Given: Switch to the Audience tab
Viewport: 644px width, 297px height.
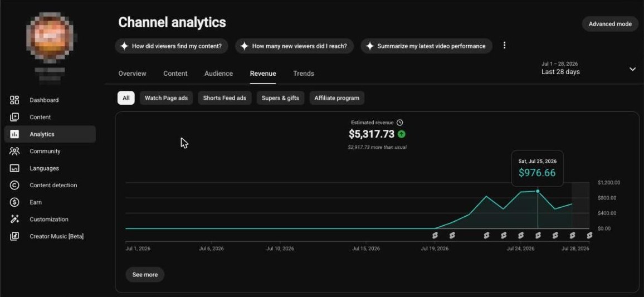Looking at the screenshot, I should (x=218, y=74).
